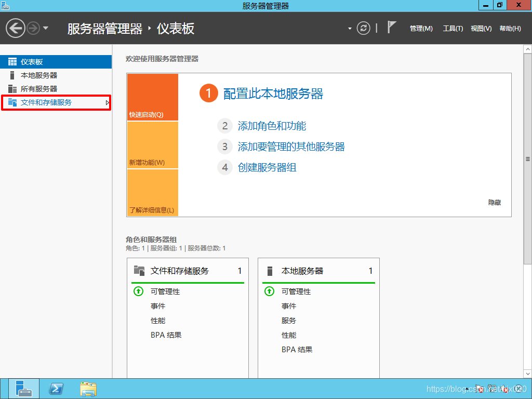
Task: Click 添加要管理的其他服务器 link
Action: (x=291, y=147)
